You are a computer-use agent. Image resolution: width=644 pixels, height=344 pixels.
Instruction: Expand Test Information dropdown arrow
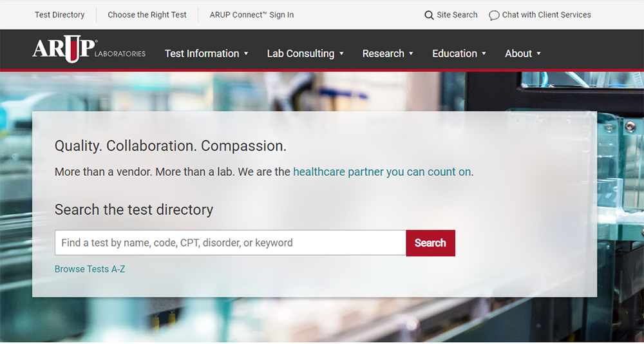coord(246,53)
